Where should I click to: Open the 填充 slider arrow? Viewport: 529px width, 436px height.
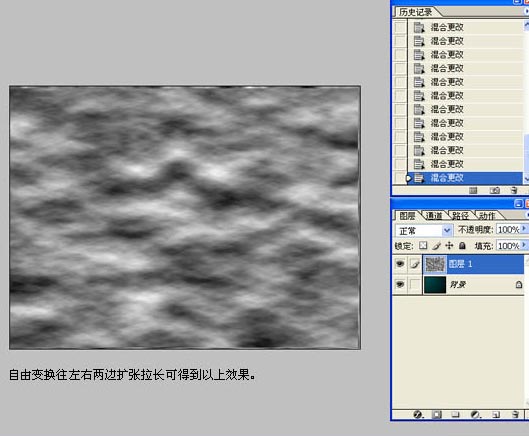pos(524,245)
